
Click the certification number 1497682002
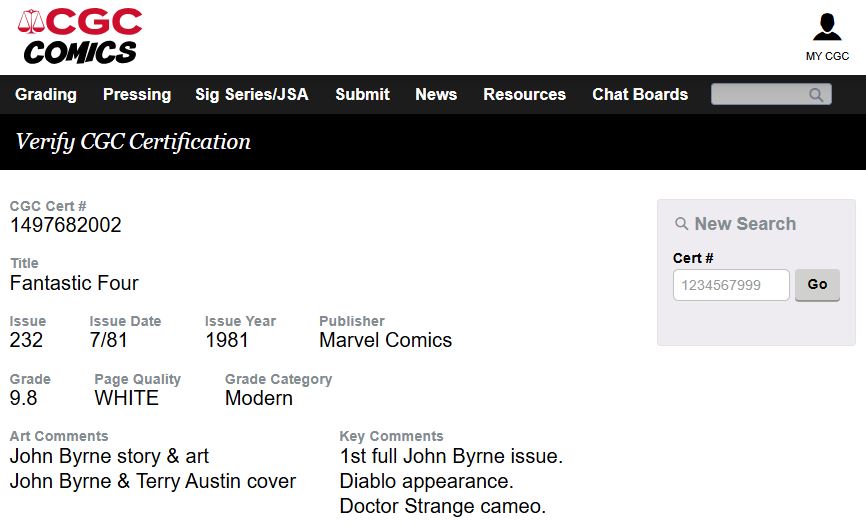(66, 225)
